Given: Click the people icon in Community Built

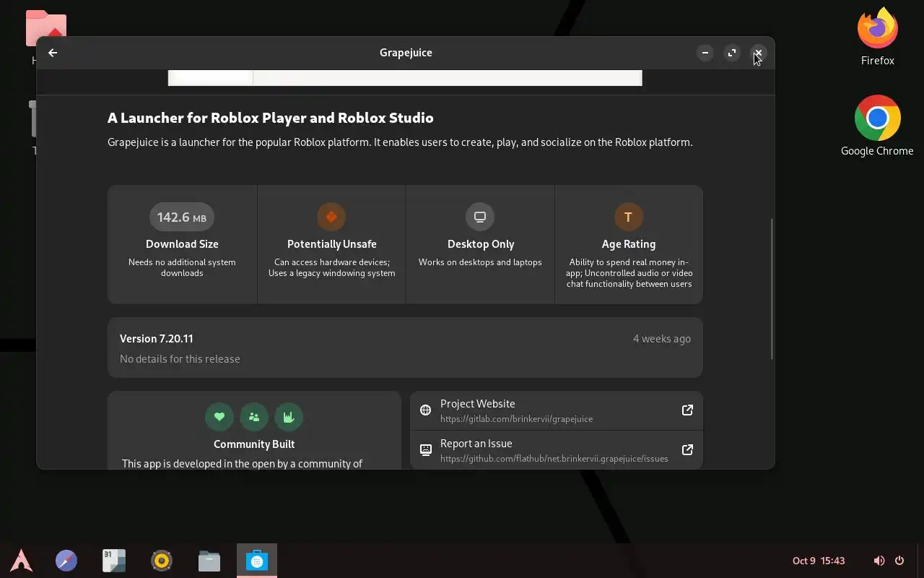Looking at the screenshot, I should (254, 417).
